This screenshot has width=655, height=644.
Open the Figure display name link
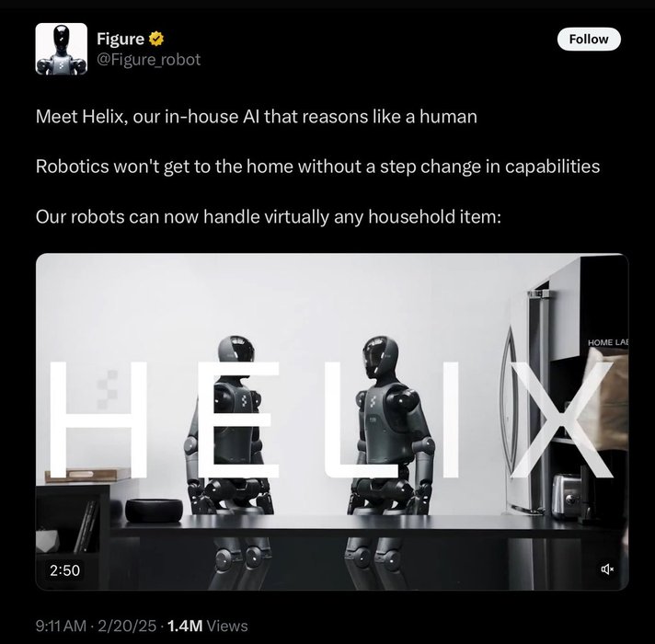click(121, 39)
